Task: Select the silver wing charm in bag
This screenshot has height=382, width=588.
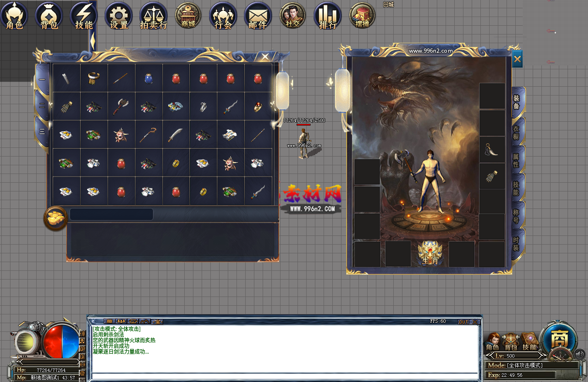Action: click(x=203, y=106)
